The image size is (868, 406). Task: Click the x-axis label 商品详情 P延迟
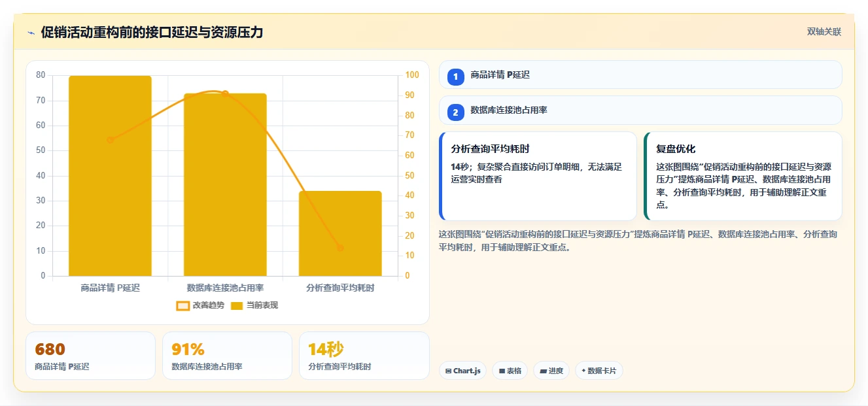(110, 288)
